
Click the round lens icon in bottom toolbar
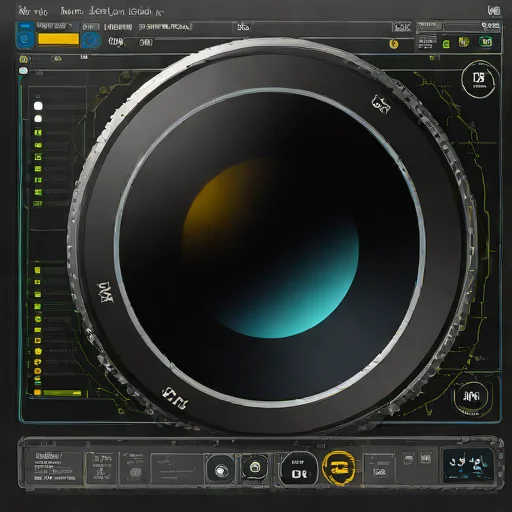click(220, 470)
